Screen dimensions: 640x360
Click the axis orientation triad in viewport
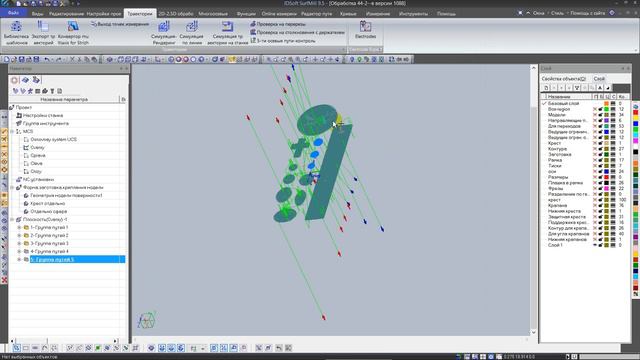(147, 320)
